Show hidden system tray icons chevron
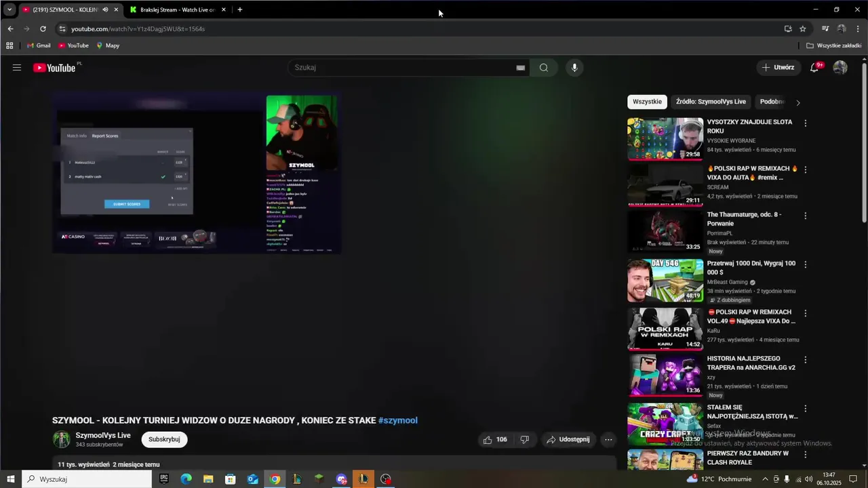868x488 pixels. (x=765, y=479)
